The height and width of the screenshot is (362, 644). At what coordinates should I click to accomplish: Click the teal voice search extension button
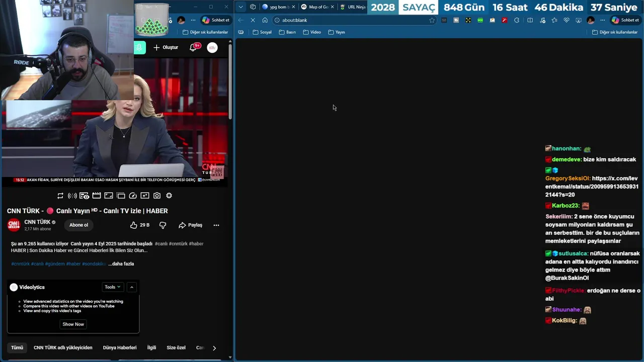click(x=140, y=47)
